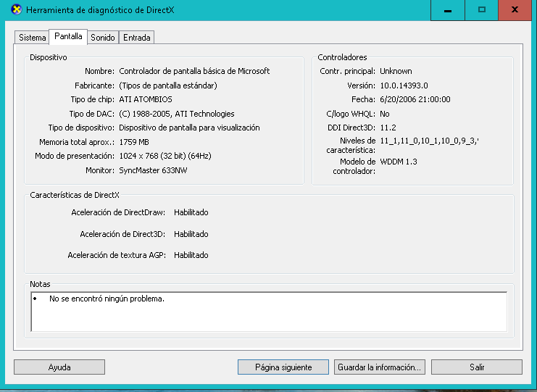Click 'Habilitado' next to Aceleración de textura AGP
This screenshot has height=392, width=537.
coord(191,255)
